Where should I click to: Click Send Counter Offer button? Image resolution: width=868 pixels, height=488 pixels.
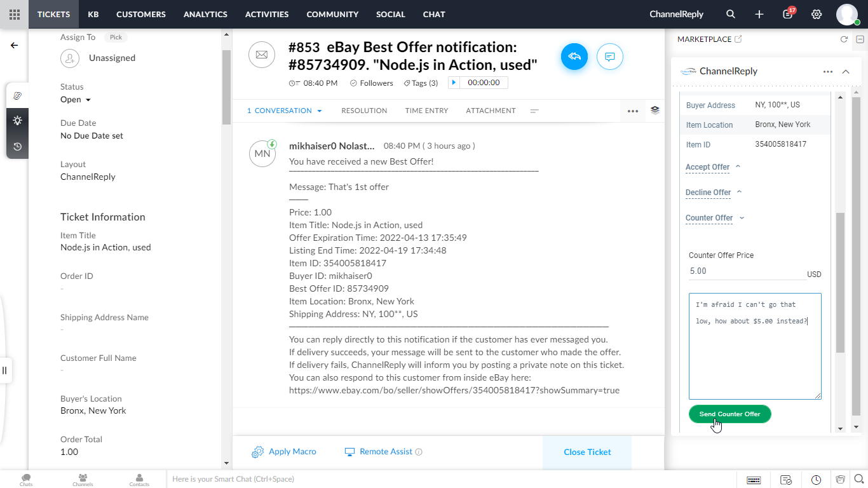[x=729, y=414]
